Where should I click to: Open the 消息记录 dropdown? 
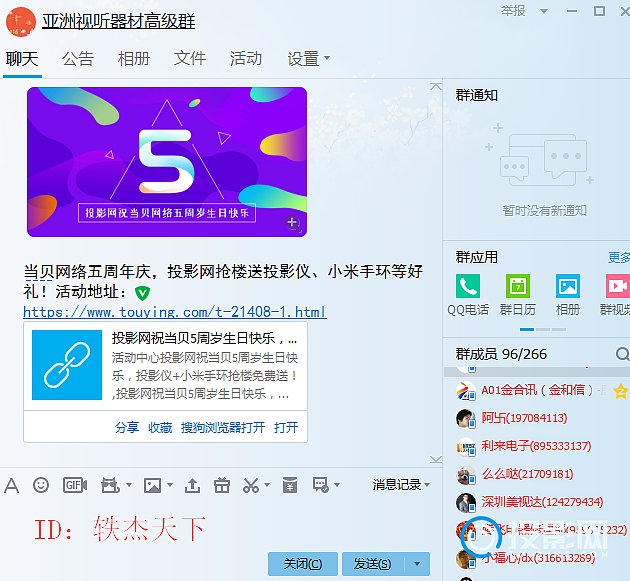tap(401, 485)
